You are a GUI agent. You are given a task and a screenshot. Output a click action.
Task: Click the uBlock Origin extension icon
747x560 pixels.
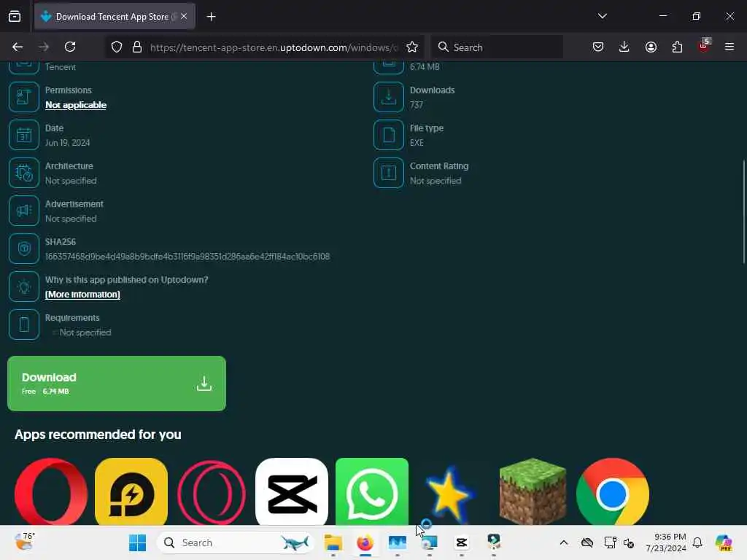704,46
